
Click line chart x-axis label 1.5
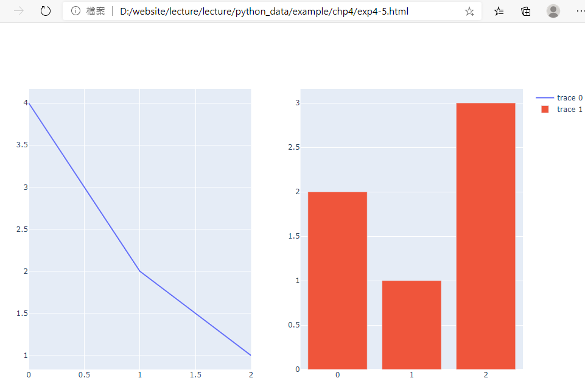tap(195, 375)
